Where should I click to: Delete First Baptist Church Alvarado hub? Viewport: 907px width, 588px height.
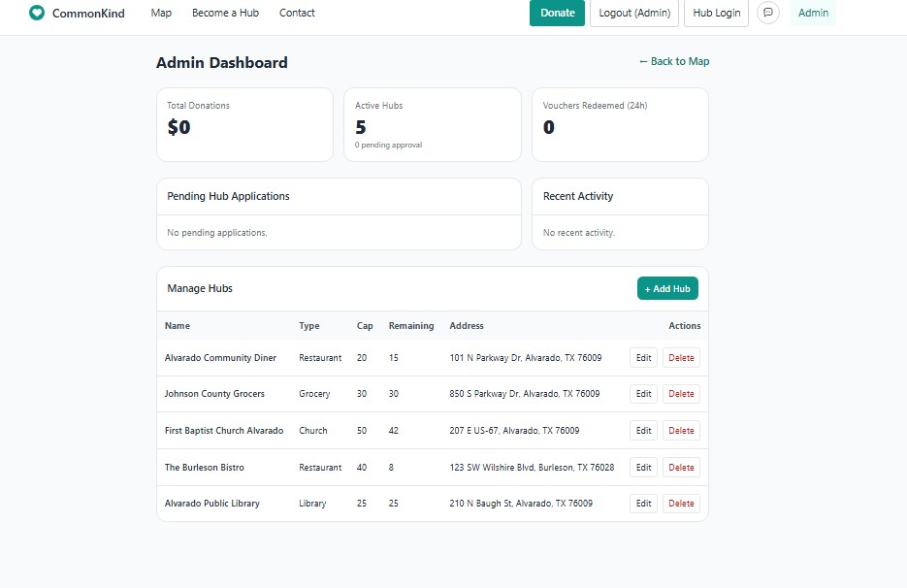(681, 431)
